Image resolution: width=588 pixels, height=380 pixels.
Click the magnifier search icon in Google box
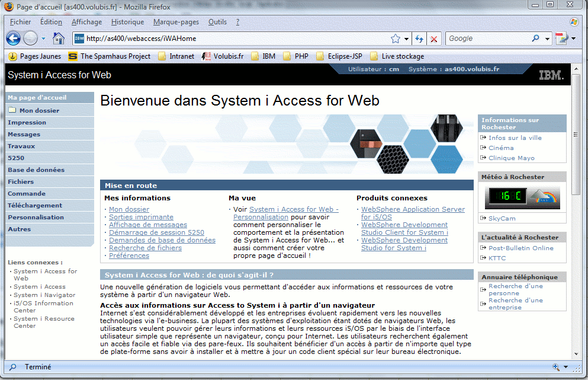pos(536,39)
